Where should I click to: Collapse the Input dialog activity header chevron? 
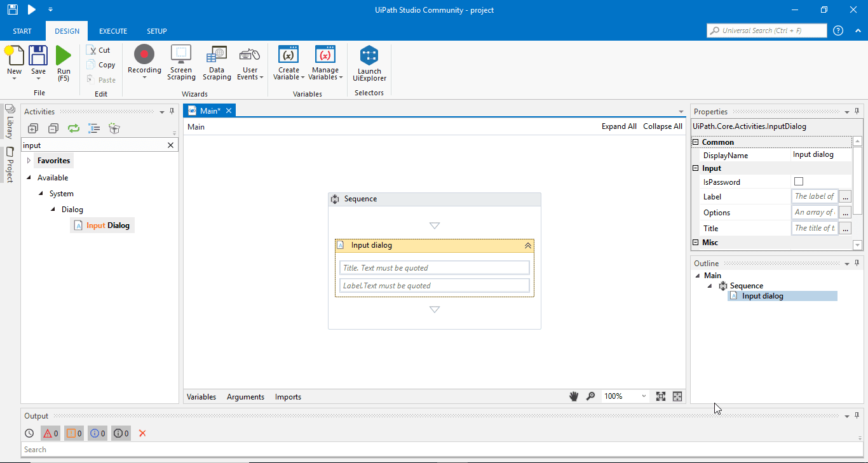coord(527,245)
